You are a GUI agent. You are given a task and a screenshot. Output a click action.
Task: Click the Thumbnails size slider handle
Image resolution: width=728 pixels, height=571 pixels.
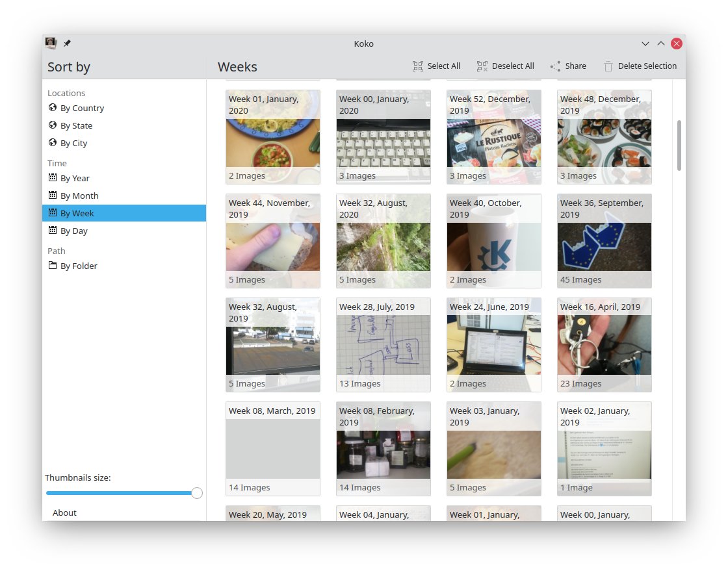(197, 493)
